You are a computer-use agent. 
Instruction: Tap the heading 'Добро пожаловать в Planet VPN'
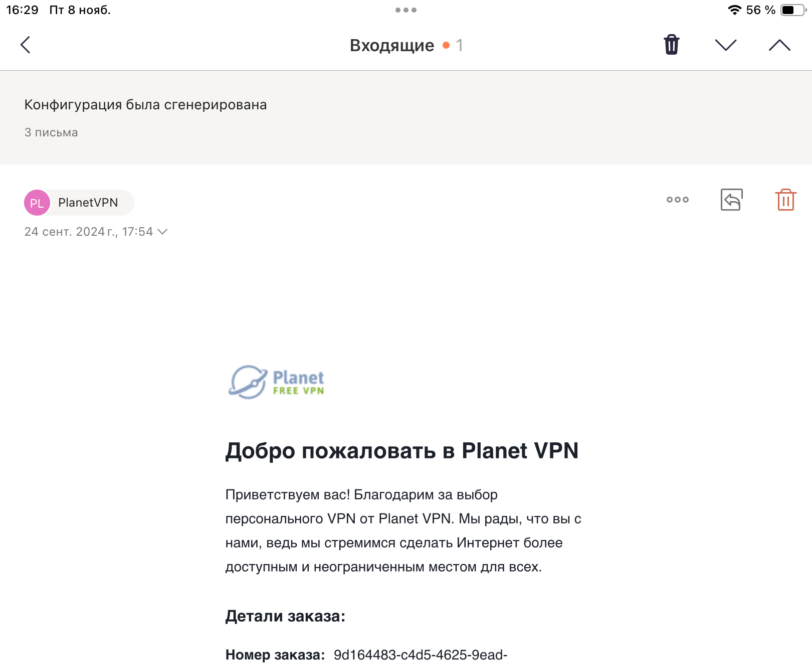(402, 451)
